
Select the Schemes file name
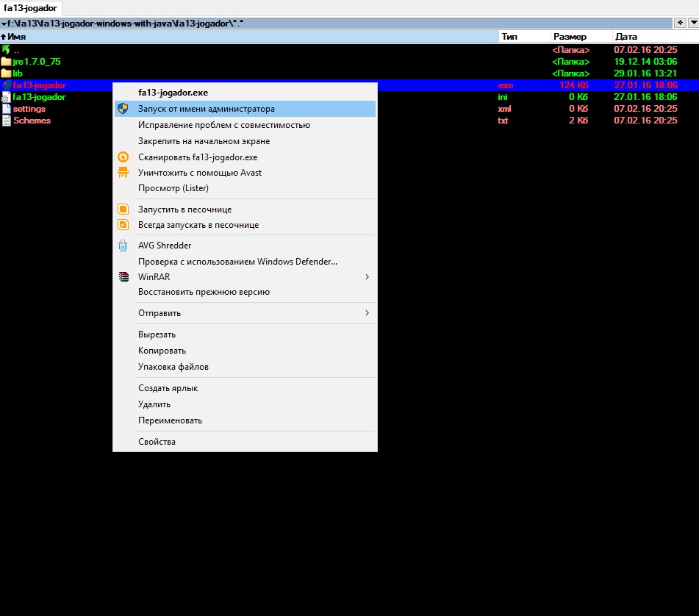click(32, 121)
